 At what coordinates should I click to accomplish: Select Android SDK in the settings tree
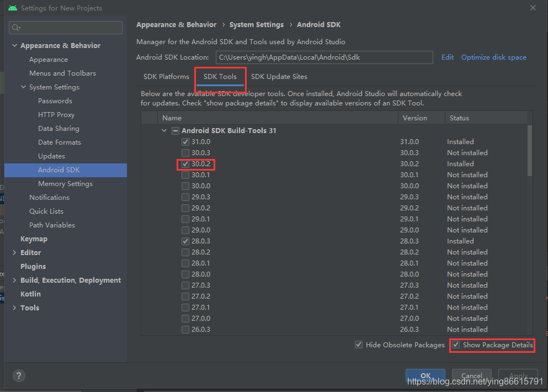point(66,170)
